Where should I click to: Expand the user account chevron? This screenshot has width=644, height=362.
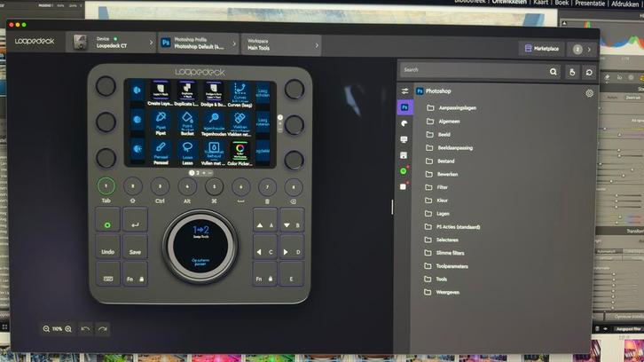(589, 50)
